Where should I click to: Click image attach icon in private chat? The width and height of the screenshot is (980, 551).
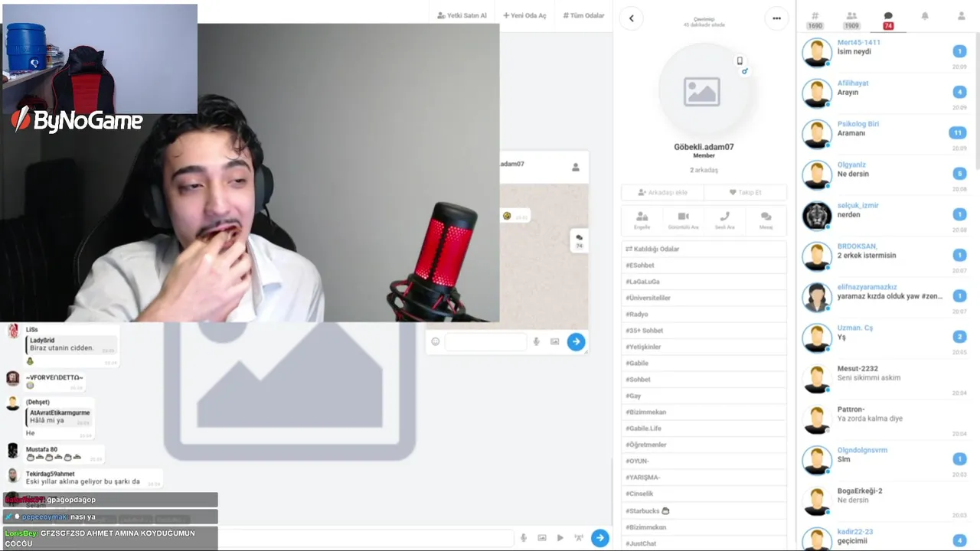click(x=554, y=341)
